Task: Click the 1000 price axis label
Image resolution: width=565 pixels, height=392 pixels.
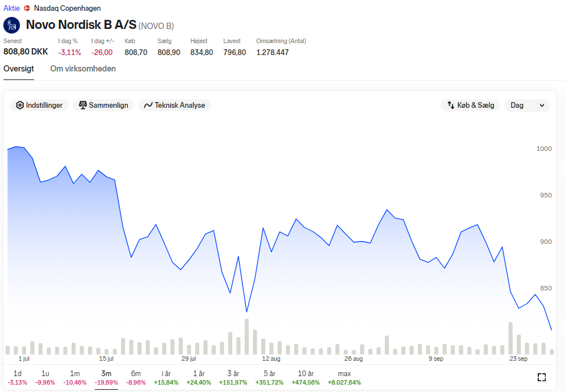Action: [x=544, y=149]
